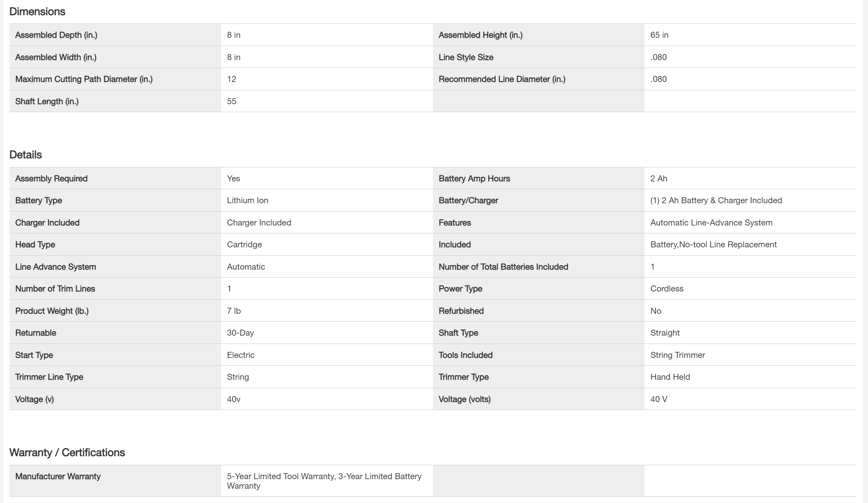
Task: Select the Shaft Length (in.) label
Action: pyautogui.click(x=47, y=101)
